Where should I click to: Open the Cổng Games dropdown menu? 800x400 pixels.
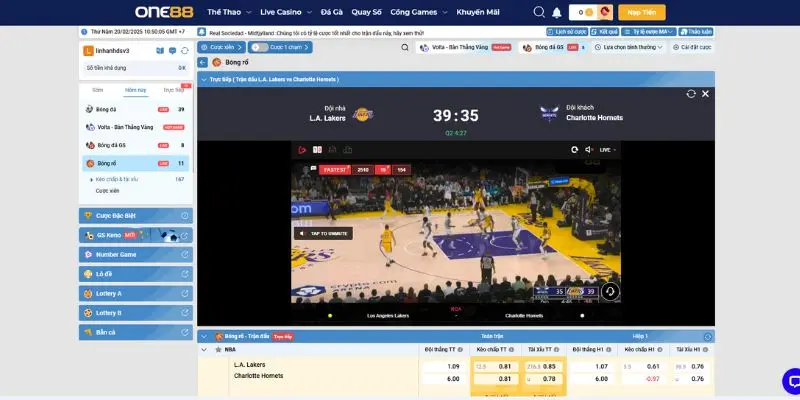click(x=419, y=12)
